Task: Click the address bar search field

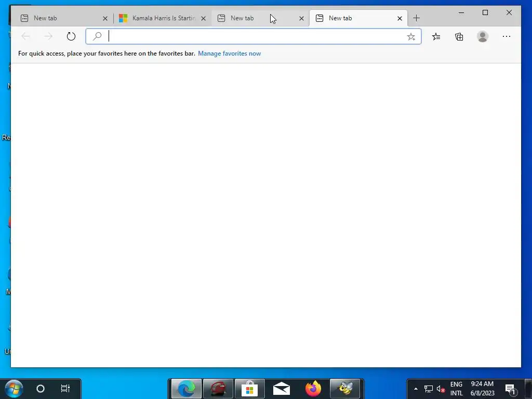Action: click(x=254, y=36)
